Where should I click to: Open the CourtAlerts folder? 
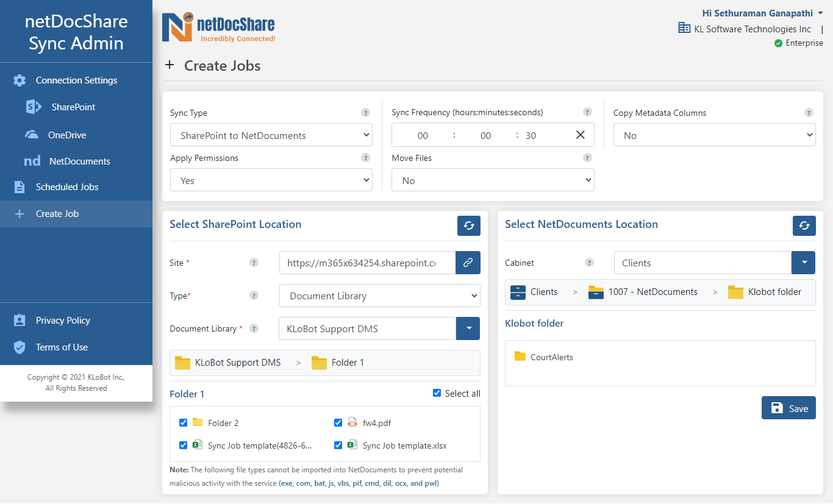click(544, 357)
